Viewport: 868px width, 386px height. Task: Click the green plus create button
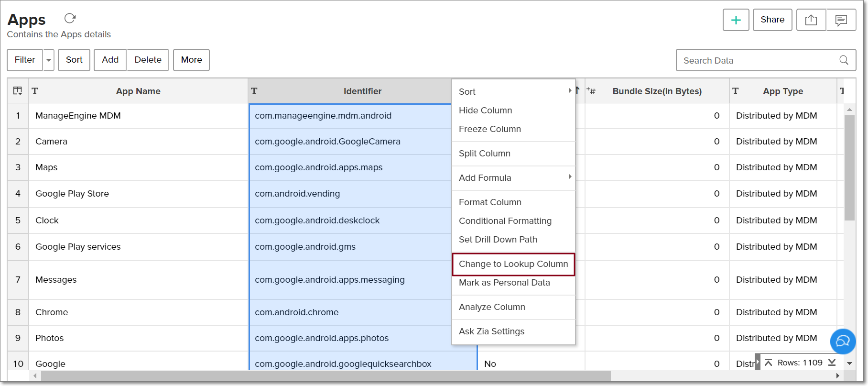click(736, 20)
